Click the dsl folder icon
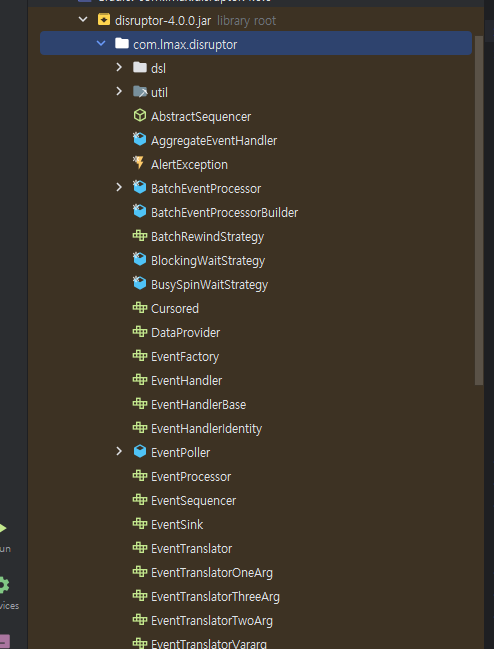 (140, 67)
